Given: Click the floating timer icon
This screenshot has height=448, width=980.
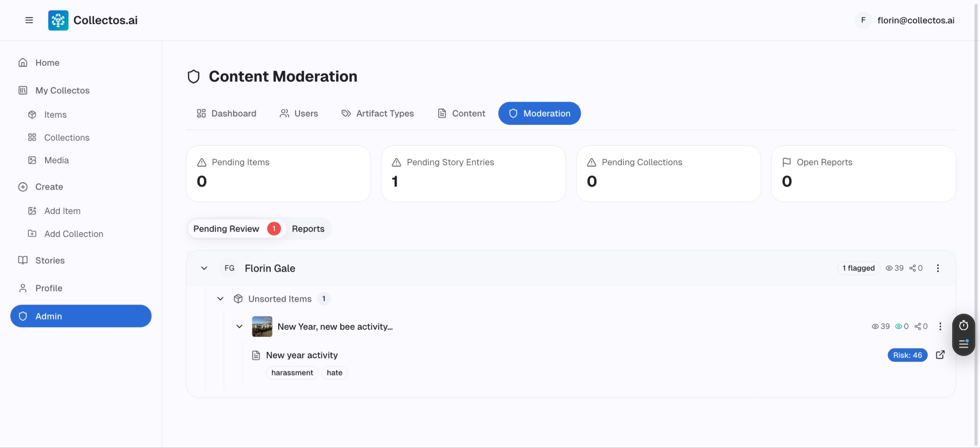Looking at the screenshot, I should [x=963, y=325].
